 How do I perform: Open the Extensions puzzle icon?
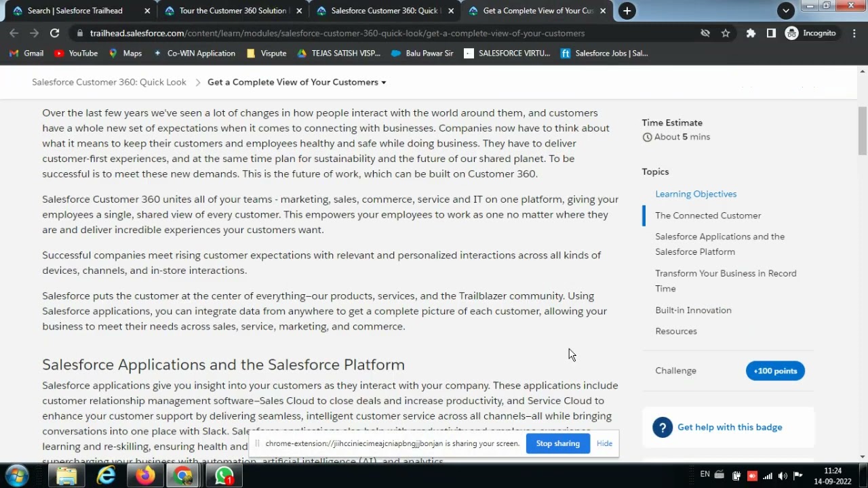tap(751, 33)
